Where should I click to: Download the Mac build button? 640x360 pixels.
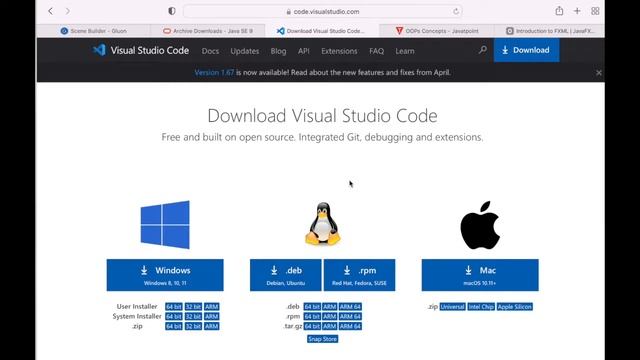[480, 275]
